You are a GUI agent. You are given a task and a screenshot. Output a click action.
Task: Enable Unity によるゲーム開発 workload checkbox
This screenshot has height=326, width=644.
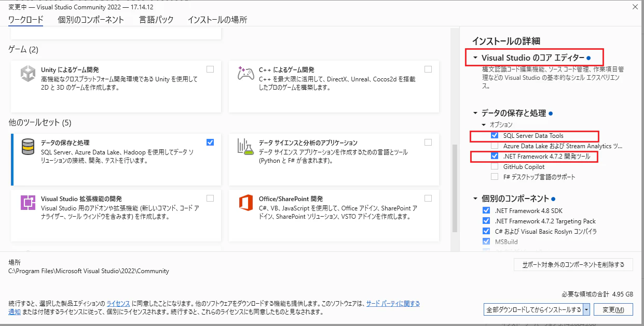(210, 69)
